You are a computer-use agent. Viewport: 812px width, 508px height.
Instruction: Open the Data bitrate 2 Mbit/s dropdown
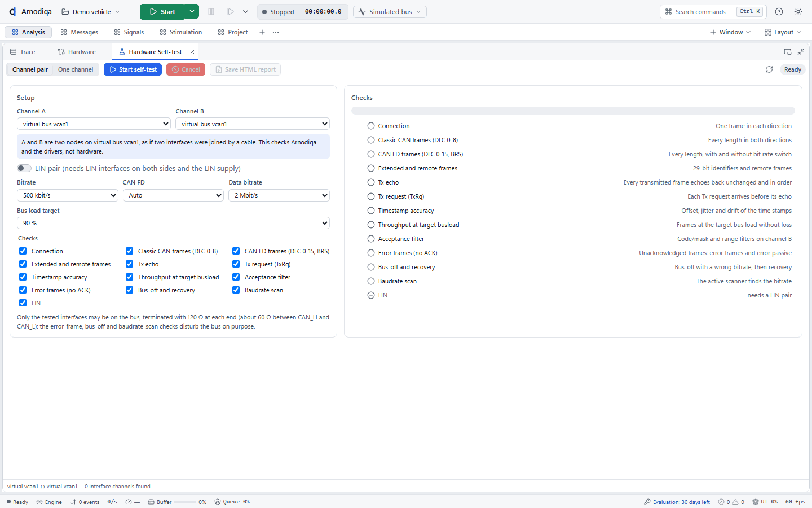pyautogui.click(x=279, y=195)
